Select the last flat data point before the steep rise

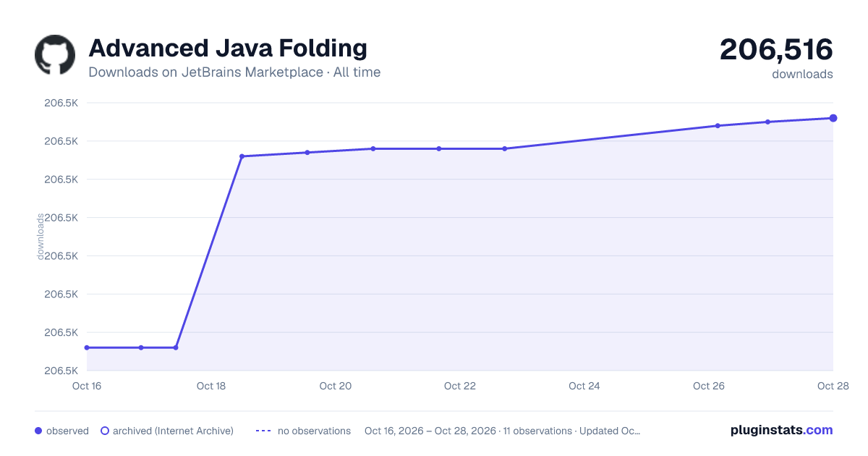click(x=176, y=347)
